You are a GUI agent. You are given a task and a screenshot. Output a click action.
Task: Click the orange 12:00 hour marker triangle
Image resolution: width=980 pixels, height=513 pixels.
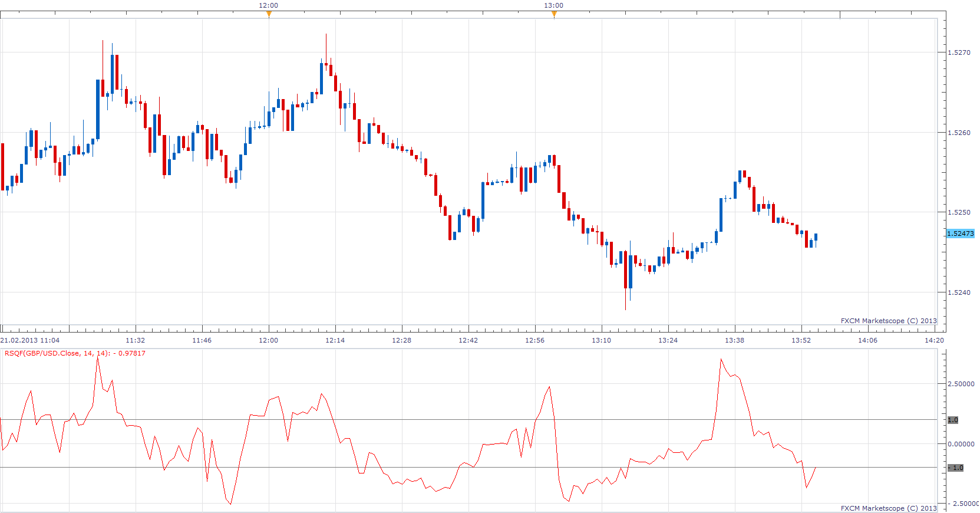click(269, 15)
